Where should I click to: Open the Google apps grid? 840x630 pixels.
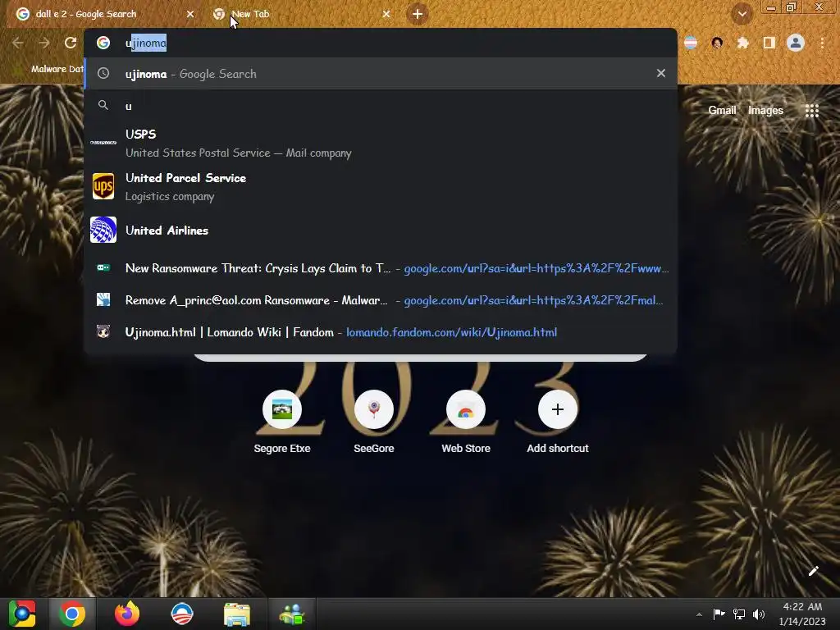pyautogui.click(x=812, y=111)
